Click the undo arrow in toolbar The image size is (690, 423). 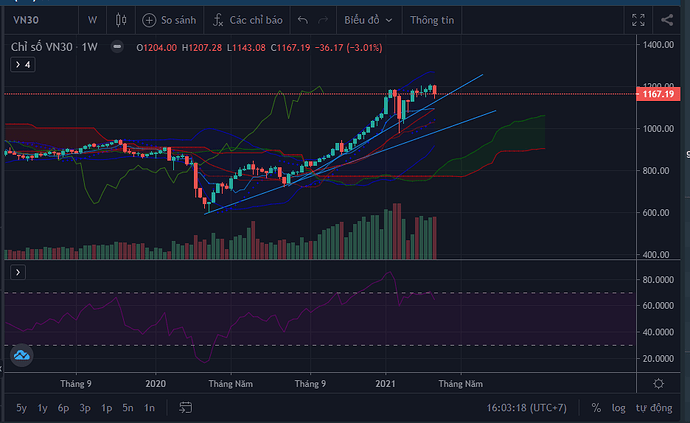pyautogui.click(x=303, y=19)
